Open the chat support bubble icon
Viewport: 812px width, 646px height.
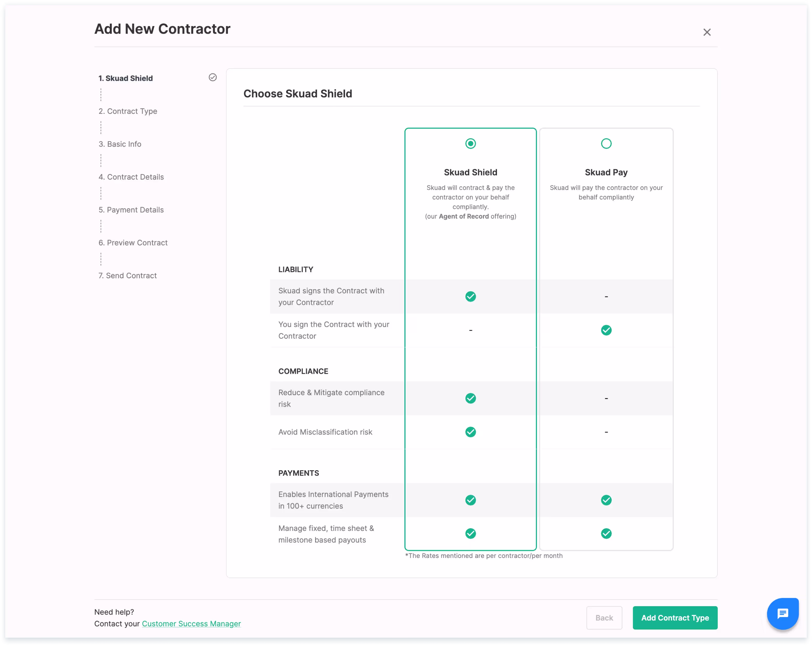coord(783,614)
